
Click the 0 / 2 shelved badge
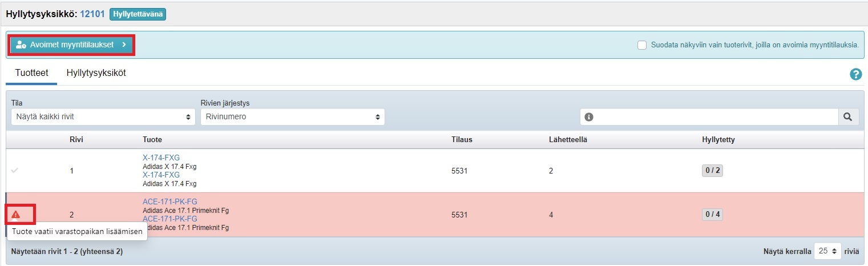coord(712,171)
